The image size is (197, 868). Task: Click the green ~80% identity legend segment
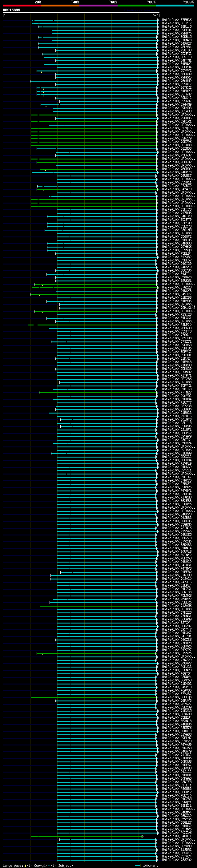[137, 6]
